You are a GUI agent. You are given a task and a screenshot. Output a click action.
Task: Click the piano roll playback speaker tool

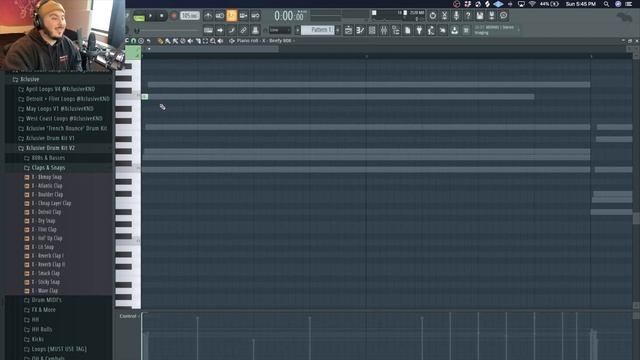point(220,41)
